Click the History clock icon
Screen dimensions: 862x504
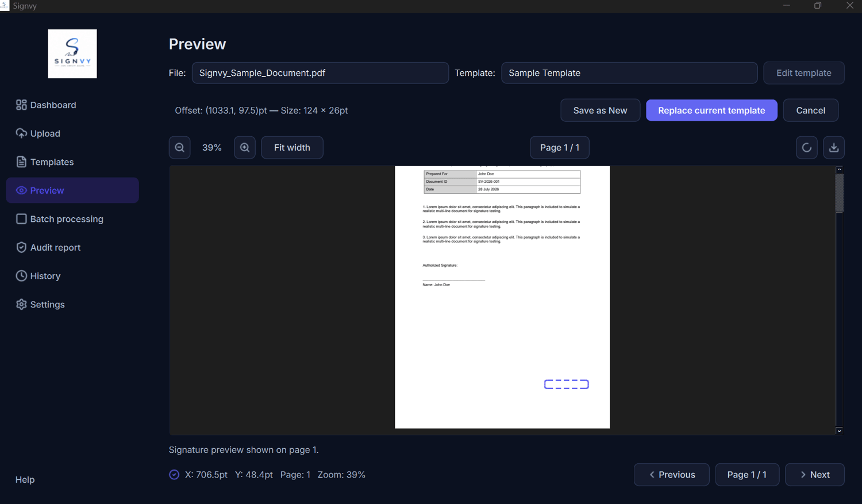21,276
